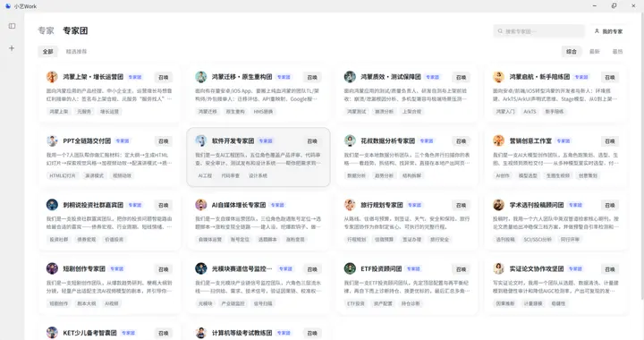Click the 光模块 tag
This screenshot has height=340, width=644.
206,303
